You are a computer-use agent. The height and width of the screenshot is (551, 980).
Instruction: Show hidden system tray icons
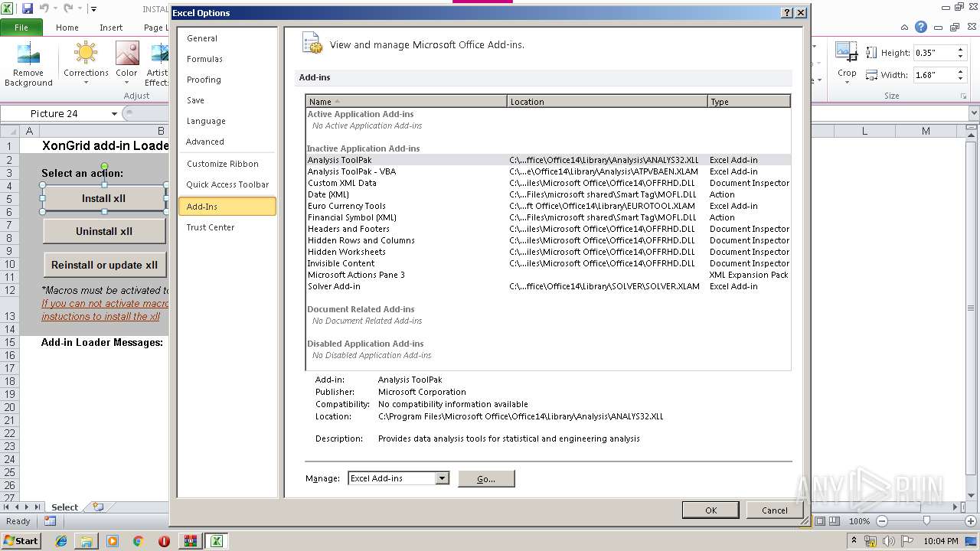click(x=854, y=541)
